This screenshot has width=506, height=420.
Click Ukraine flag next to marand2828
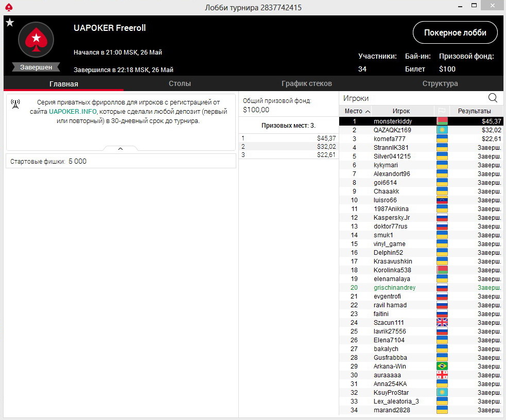(442, 410)
